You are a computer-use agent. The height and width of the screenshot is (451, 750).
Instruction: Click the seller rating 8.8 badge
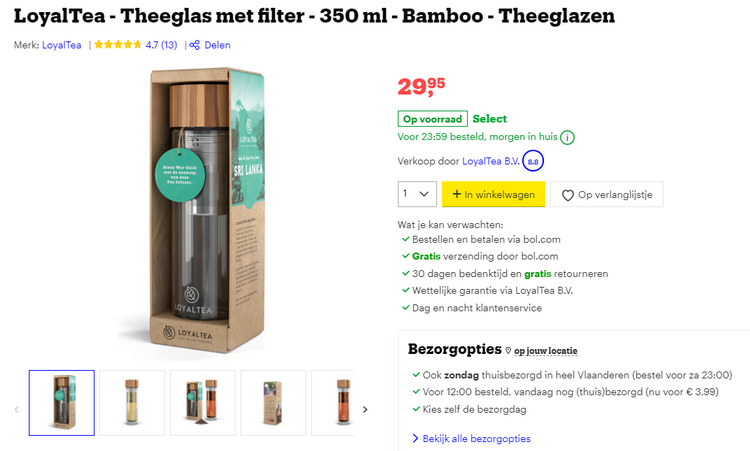(533, 161)
